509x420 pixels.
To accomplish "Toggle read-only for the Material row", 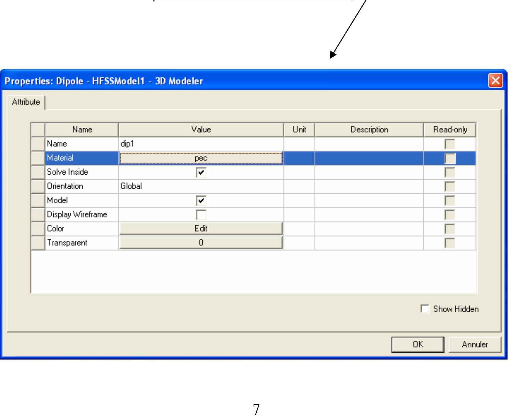I will tap(449, 158).
